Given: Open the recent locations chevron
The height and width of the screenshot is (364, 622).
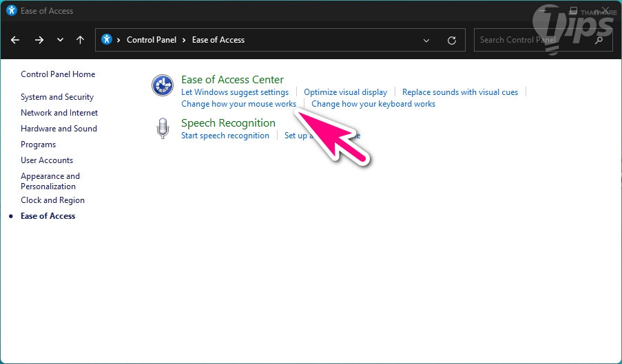Looking at the screenshot, I should click(x=60, y=40).
